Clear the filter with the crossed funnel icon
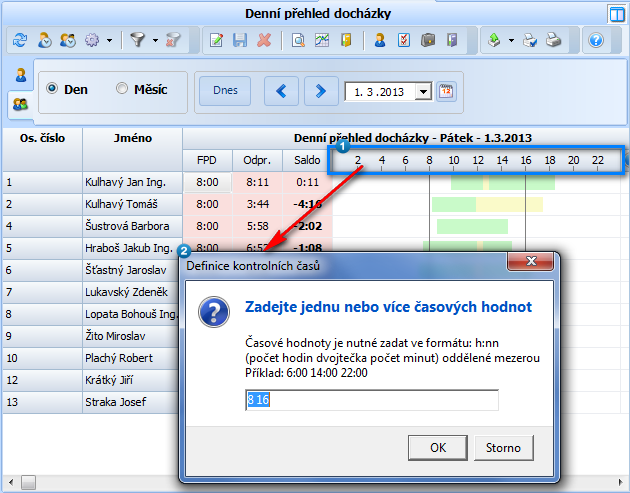This screenshot has width=630, height=493. [173, 40]
